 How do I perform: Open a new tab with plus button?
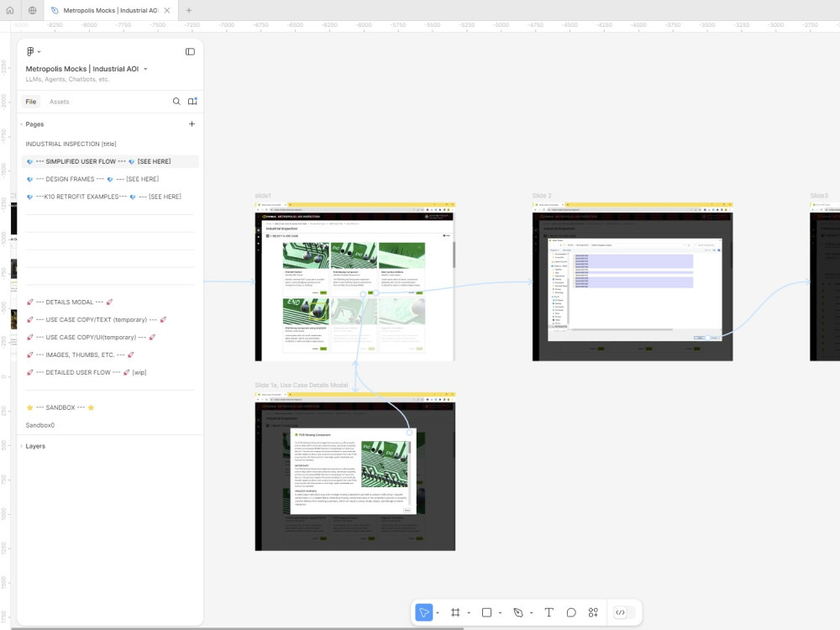coord(188,10)
